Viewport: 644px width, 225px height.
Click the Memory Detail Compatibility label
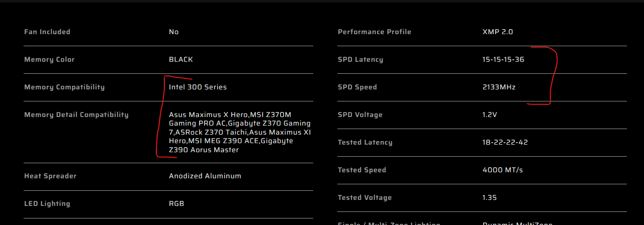click(76, 115)
